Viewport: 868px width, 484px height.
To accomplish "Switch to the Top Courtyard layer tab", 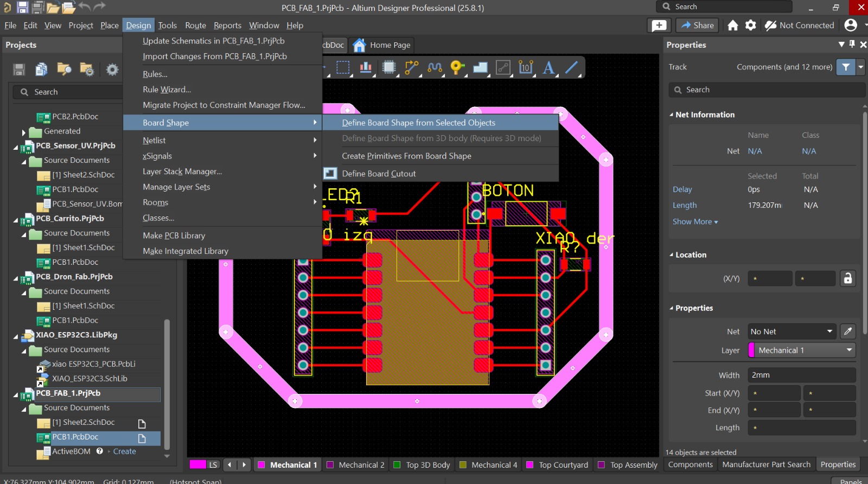I will [x=558, y=465].
